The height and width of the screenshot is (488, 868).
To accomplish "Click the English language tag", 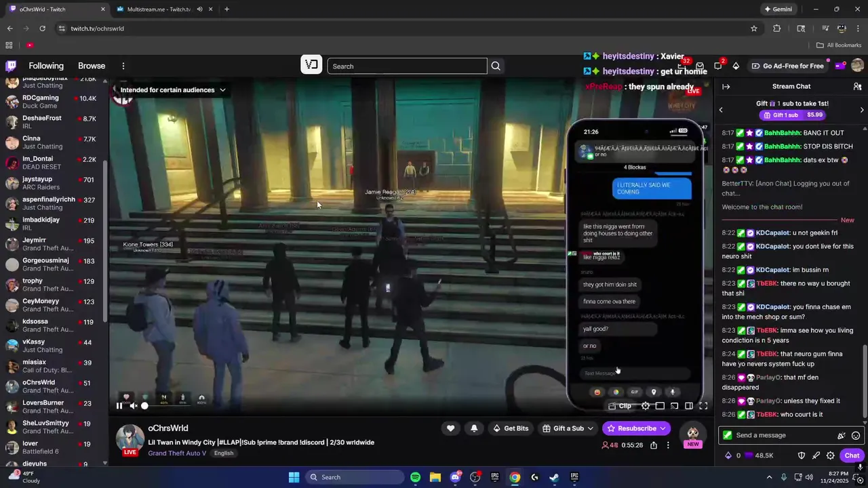I will tap(224, 453).
